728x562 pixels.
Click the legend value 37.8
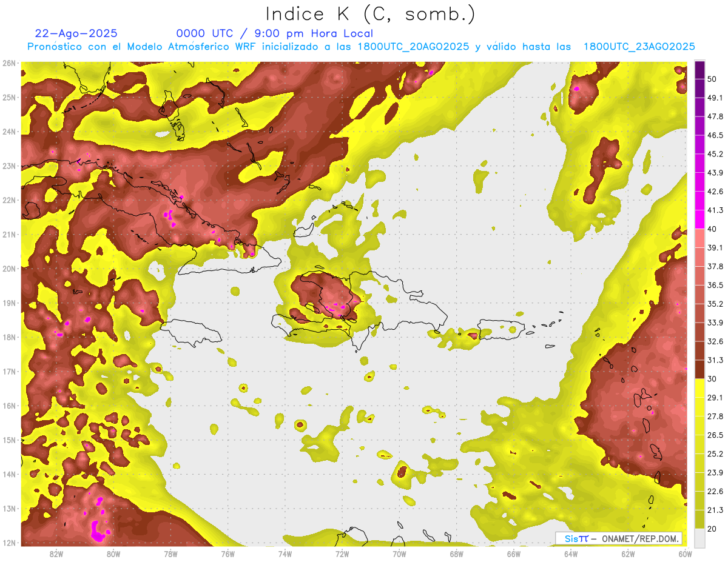pos(715,267)
